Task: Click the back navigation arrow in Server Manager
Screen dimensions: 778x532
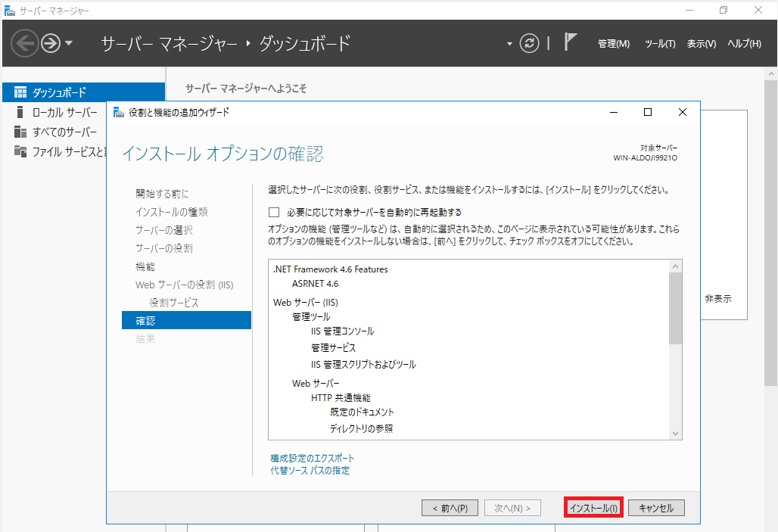Action: (24, 43)
